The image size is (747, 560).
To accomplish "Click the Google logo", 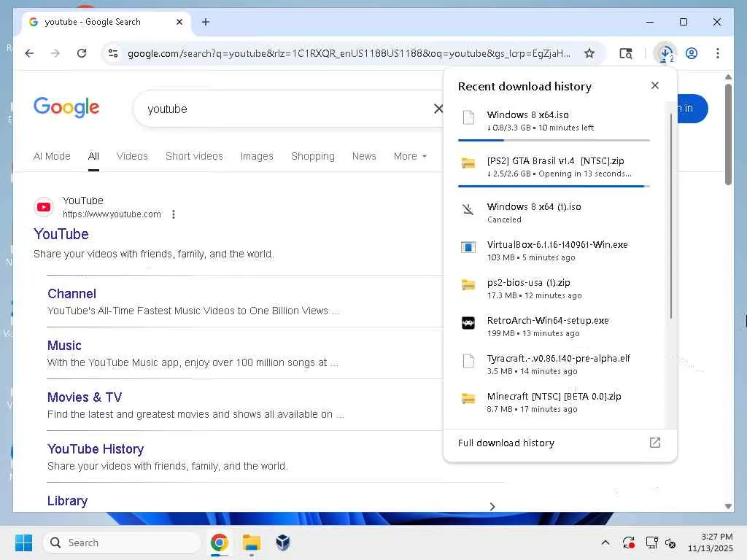I will (x=66, y=107).
